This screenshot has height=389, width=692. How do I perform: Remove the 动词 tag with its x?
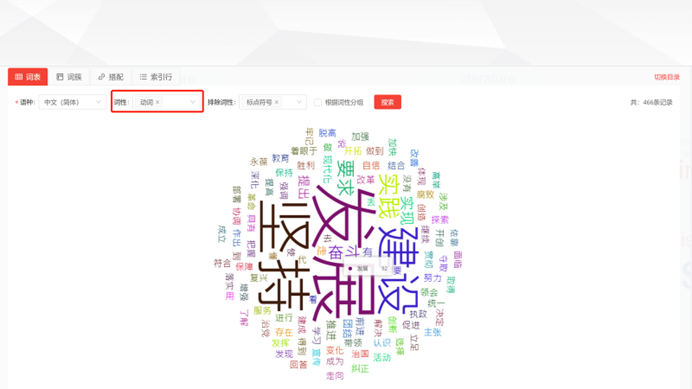pyautogui.click(x=158, y=102)
